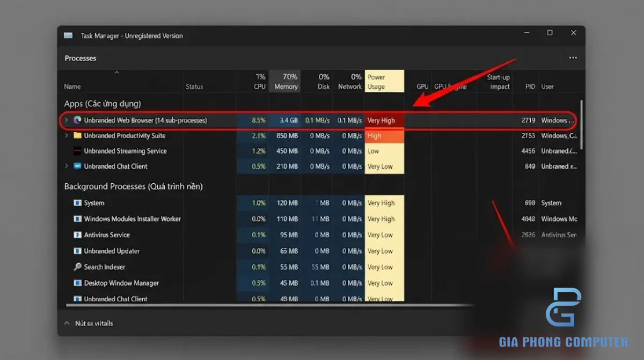Select the Search Indexer process name

pos(105,267)
